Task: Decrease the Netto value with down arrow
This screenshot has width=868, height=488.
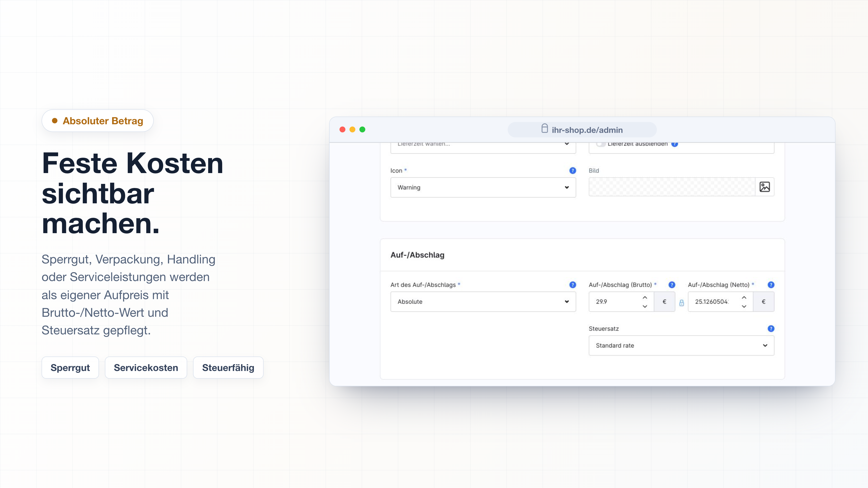Action: click(x=744, y=306)
